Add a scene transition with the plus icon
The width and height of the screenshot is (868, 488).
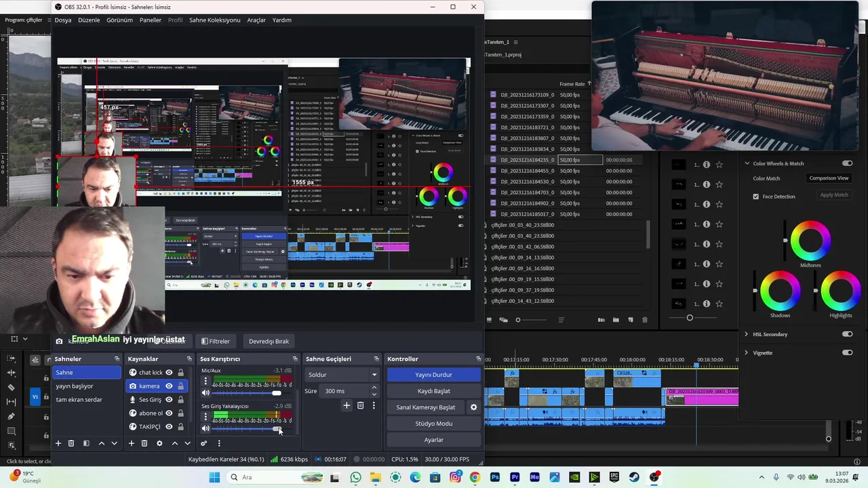[347, 405]
